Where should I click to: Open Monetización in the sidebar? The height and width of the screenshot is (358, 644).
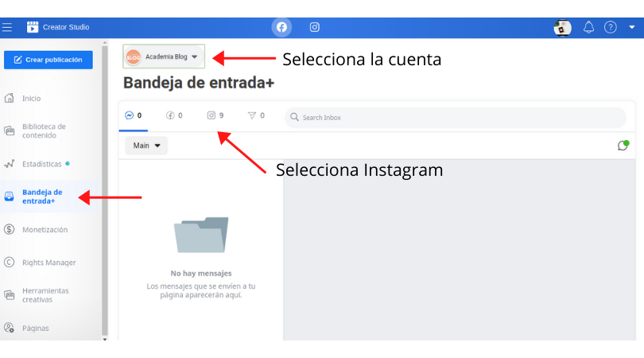(45, 230)
